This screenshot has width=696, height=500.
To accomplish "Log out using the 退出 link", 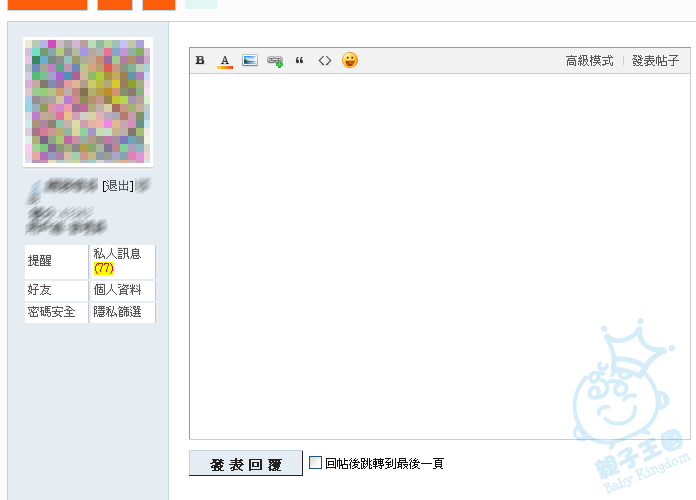I will (118, 186).
